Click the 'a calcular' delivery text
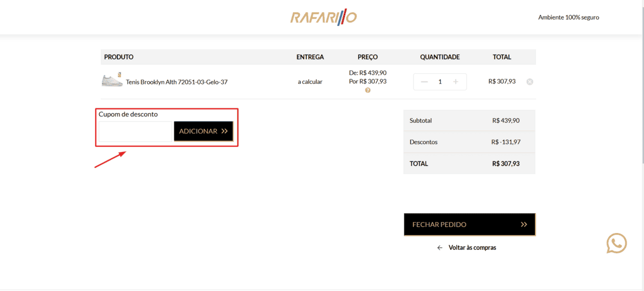 (x=310, y=82)
